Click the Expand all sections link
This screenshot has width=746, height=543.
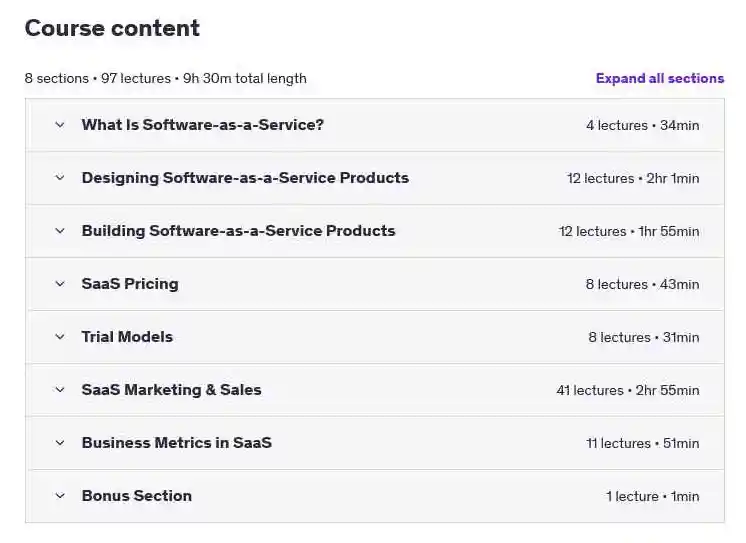pyautogui.click(x=660, y=78)
